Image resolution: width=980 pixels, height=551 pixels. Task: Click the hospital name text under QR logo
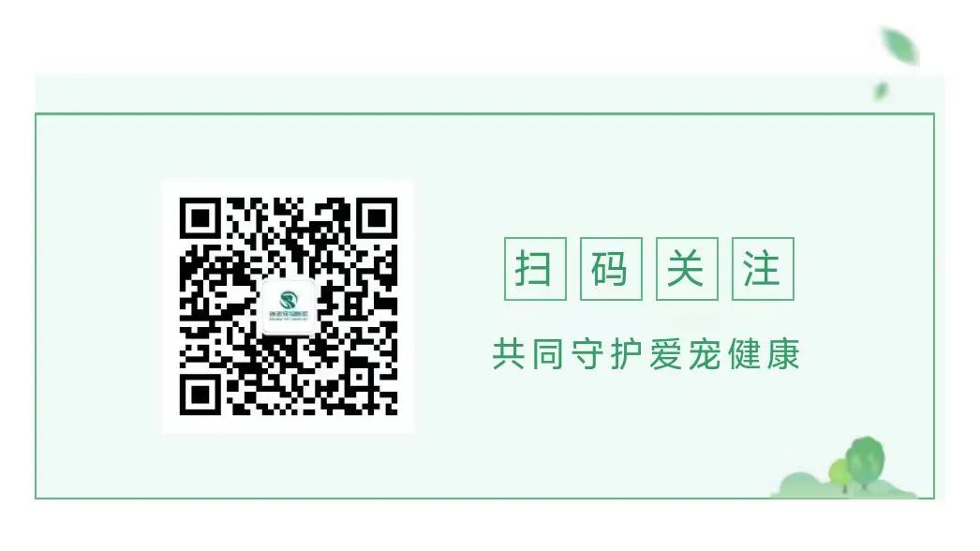click(289, 314)
